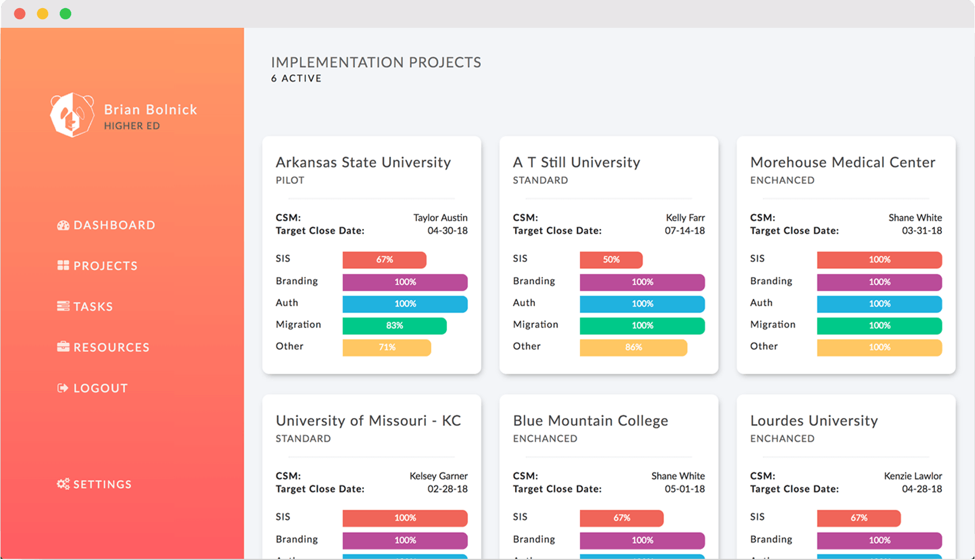Click A T Still Other 86% bar

pos(634,347)
